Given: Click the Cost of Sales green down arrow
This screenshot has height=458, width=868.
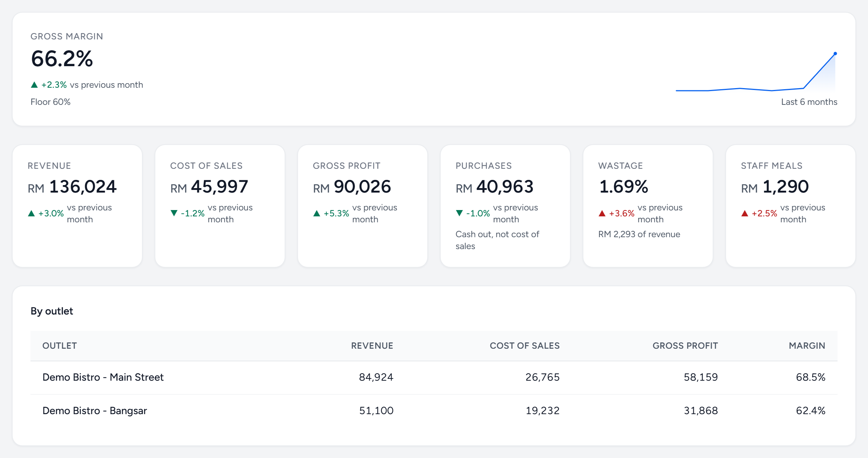Looking at the screenshot, I should pos(174,213).
